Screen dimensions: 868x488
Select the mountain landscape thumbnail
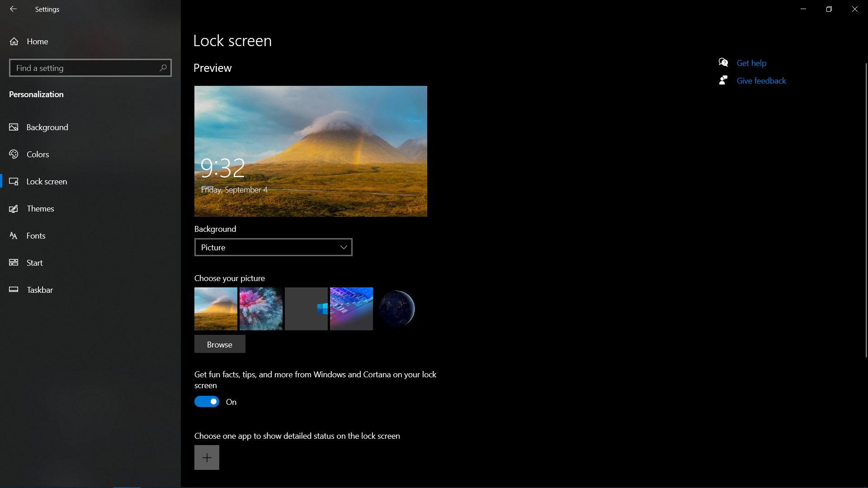[215, 308]
